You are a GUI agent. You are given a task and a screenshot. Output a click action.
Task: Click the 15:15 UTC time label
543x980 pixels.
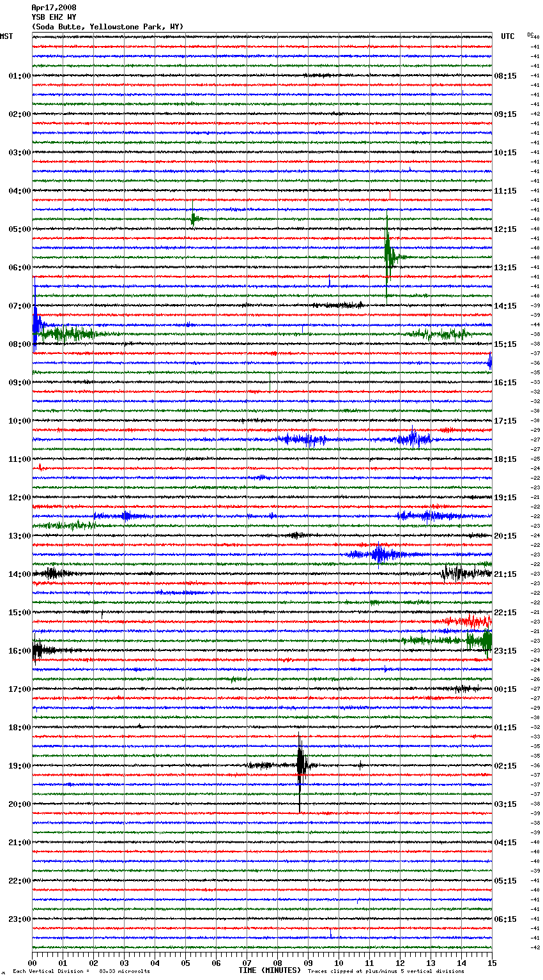click(505, 344)
